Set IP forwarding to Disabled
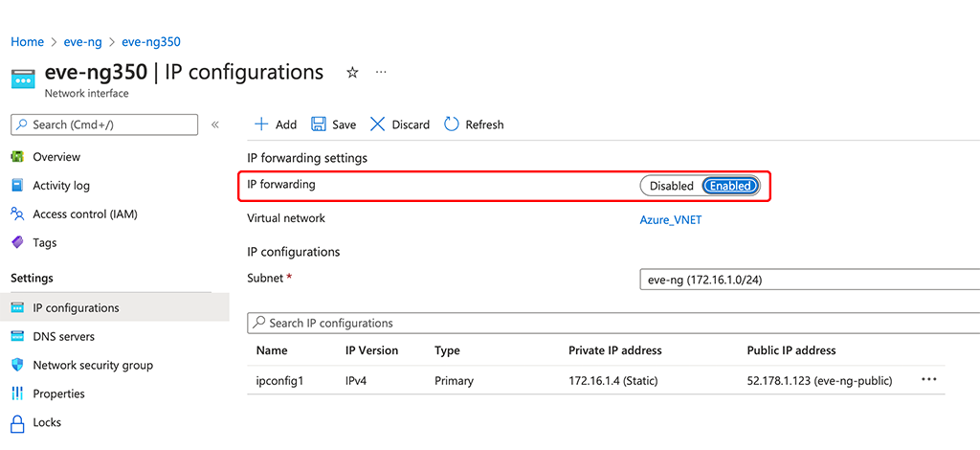 coord(671,186)
